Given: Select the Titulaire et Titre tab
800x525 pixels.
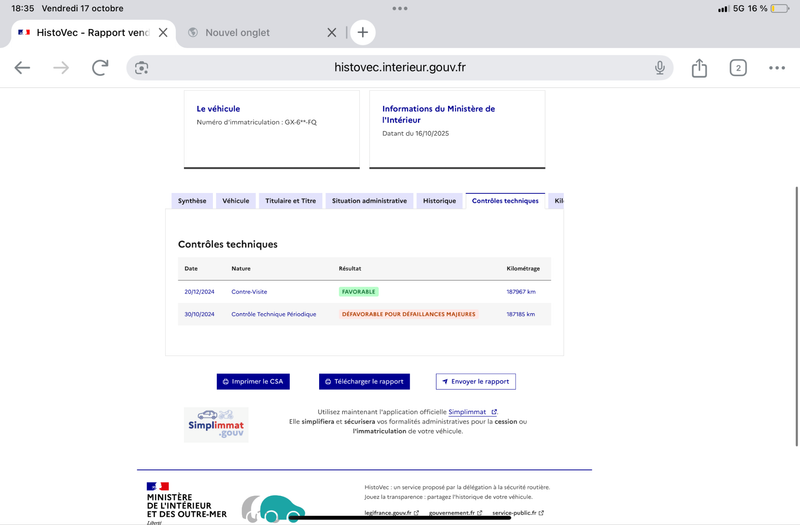Looking at the screenshot, I should [290, 201].
